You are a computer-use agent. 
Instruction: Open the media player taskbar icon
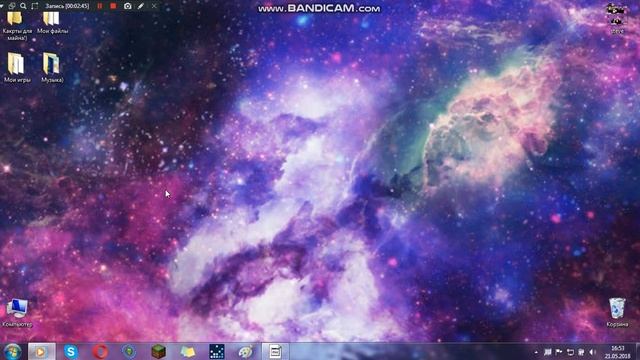[x=41, y=351]
